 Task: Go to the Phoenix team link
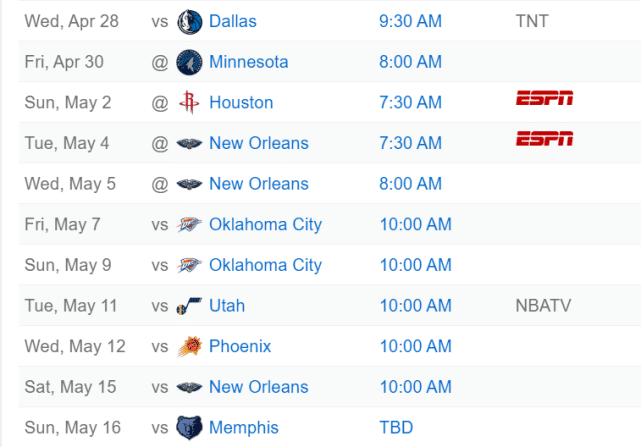point(240,347)
